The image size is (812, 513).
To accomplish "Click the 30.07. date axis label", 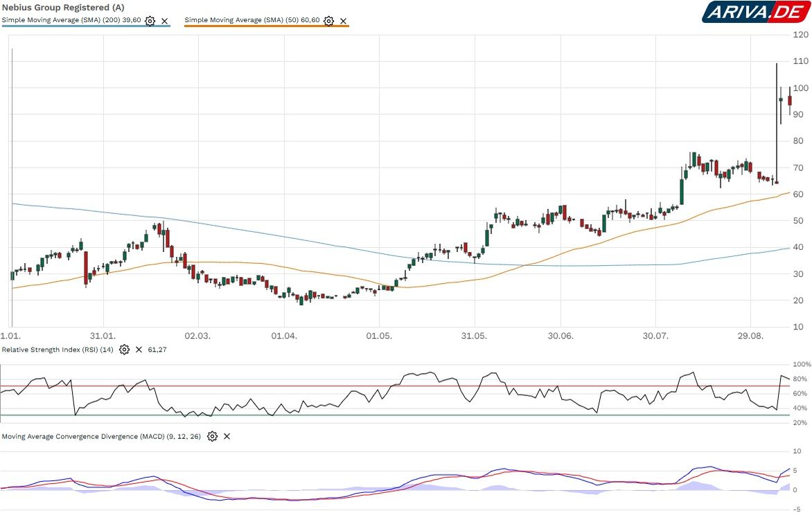I will click(655, 336).
